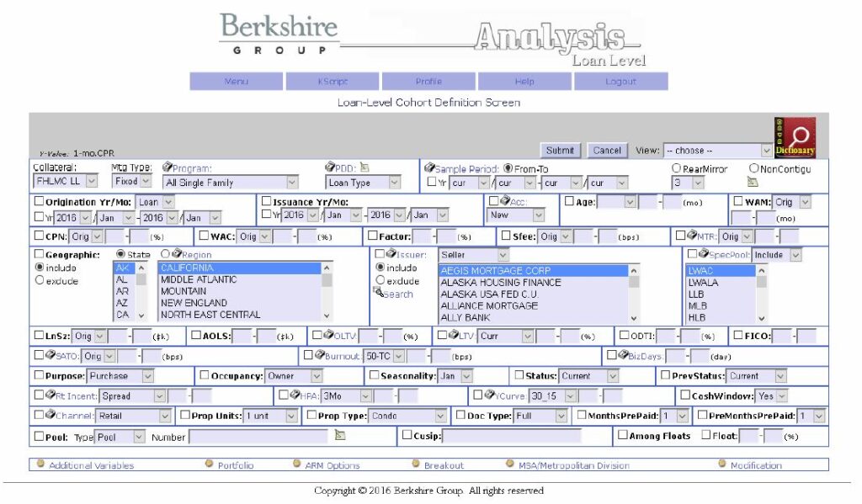862x504 pixels.
Task: Tick the Issuance Yr/Mo checkbox
Action: click(x=267, y=201)
